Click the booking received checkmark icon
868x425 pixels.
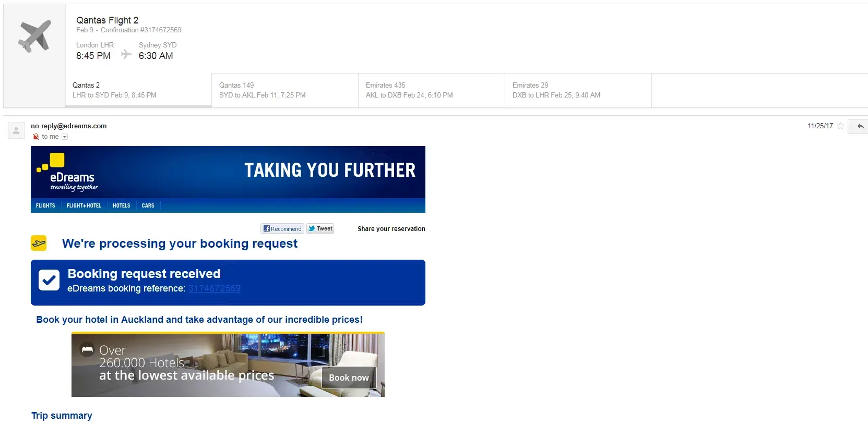tap(49, 280)
